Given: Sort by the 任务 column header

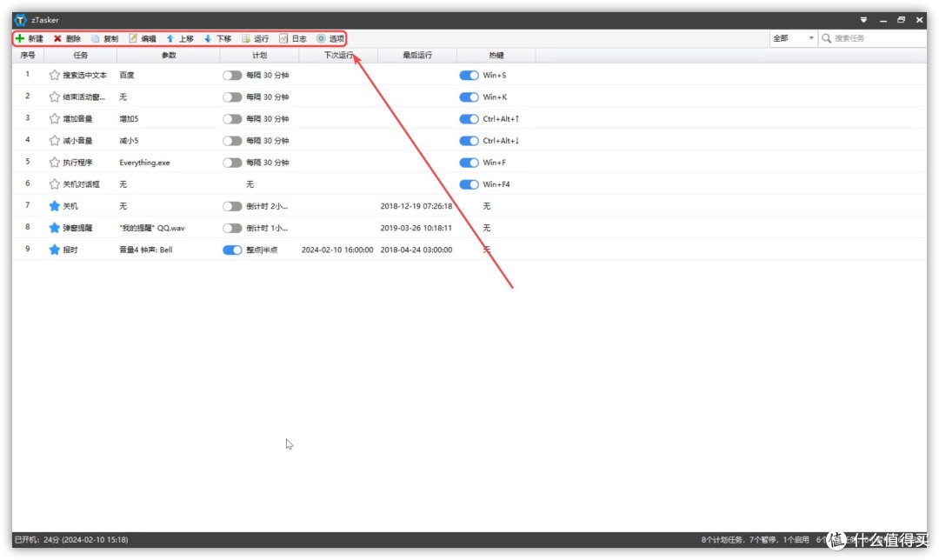Looking at the screenshot, I should 80,56.
